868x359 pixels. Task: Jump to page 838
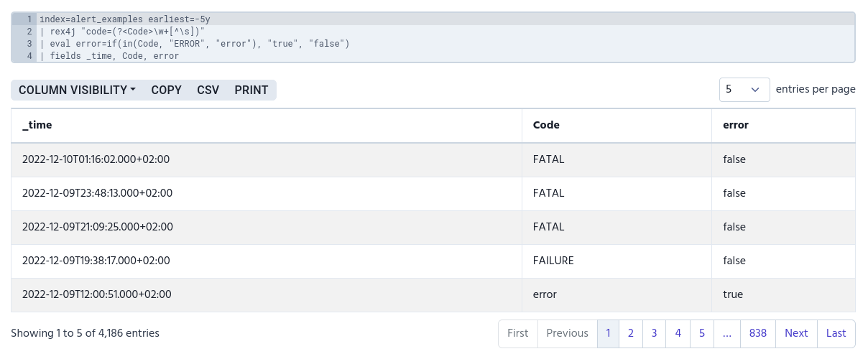click(x=757, y=333)
